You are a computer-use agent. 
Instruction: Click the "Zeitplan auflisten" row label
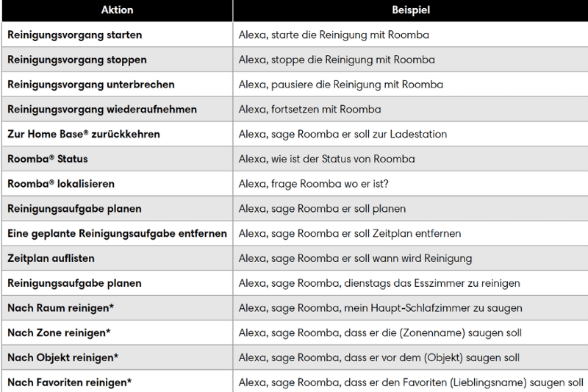pyautogui.click(x=51, y=258)
